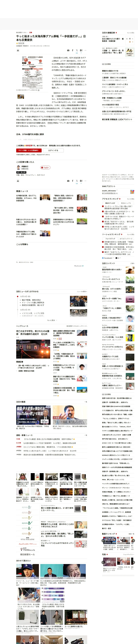
Task: Open ranking item 1個330円のあったか弁当がゴトン
Action: point(119,213)
